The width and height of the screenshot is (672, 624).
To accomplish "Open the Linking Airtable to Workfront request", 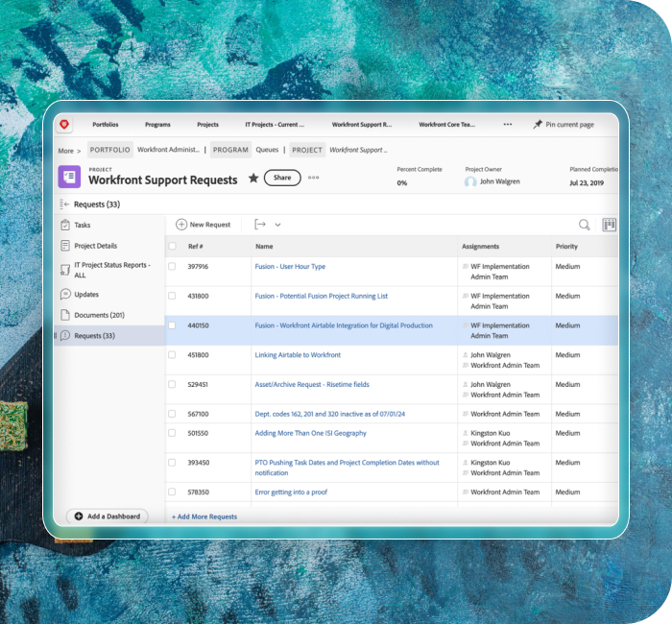I will coord(298,355).
